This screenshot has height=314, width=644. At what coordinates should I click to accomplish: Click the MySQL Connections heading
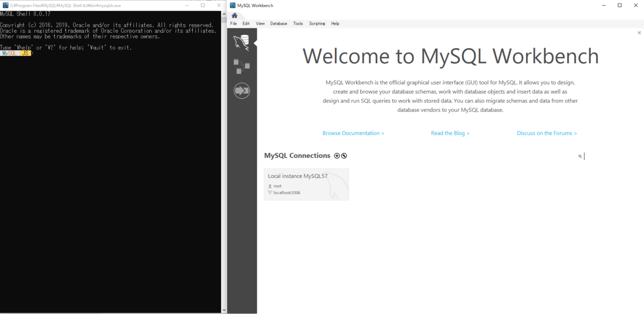pos(297,155)
